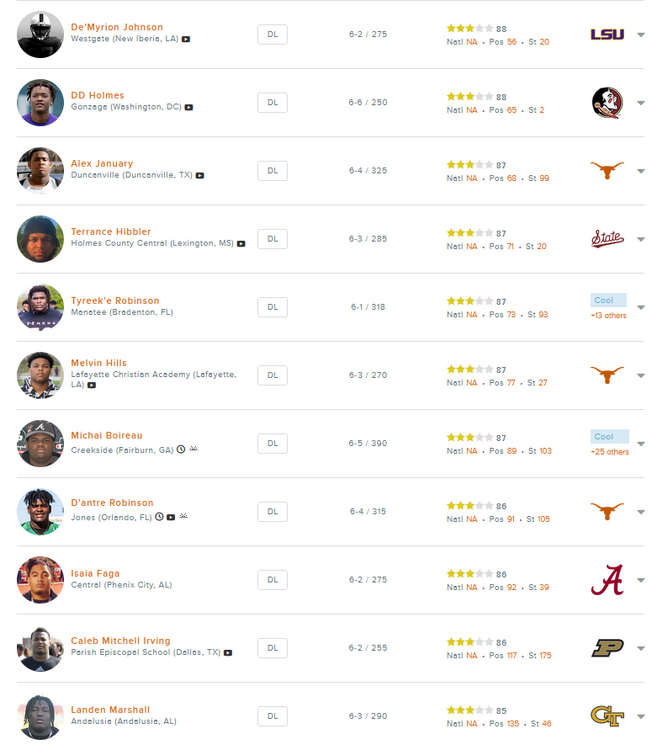This screenshot has width=652, height=750.
Task: Click Tyreek'e Robinson's profile photo
Action: [40, 307]
